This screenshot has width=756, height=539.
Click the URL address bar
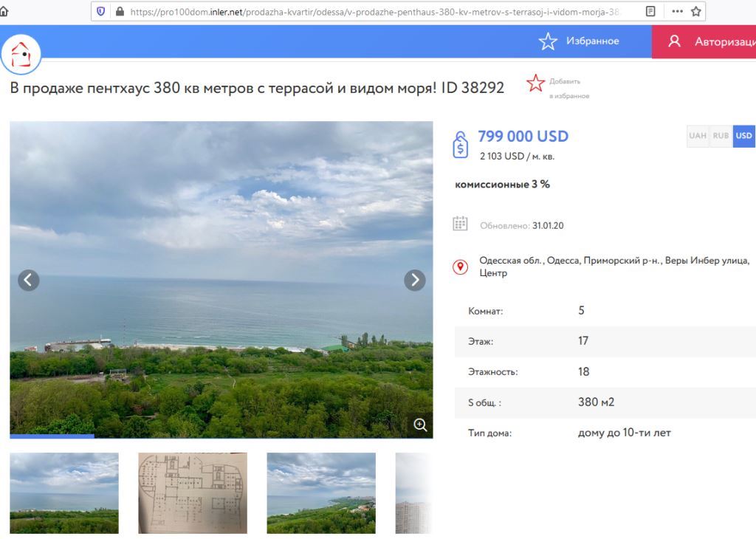pyautogui.click(x=369, y=12)
